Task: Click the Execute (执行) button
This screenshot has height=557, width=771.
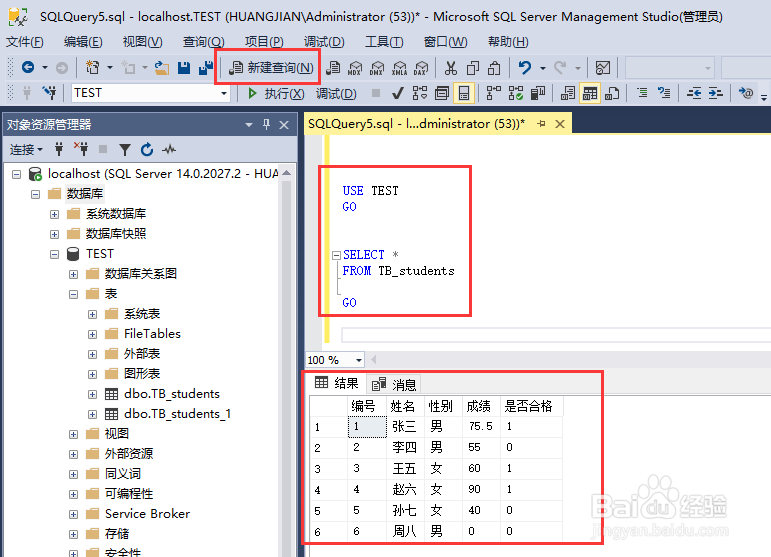Action: [x=276, y=93]
